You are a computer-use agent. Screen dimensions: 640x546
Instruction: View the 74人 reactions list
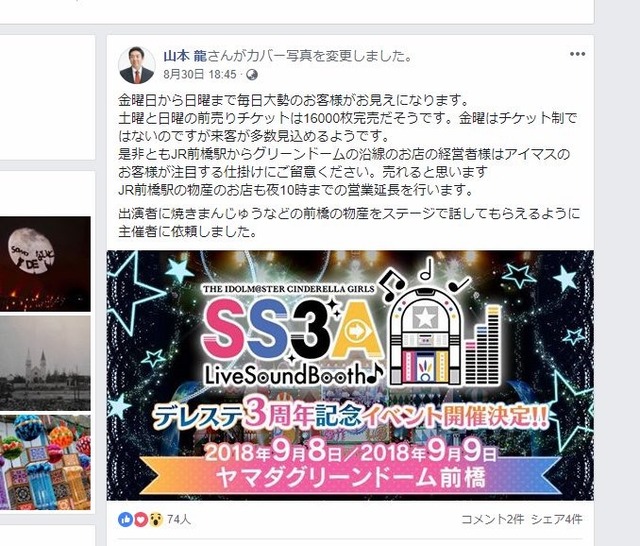click(179, 519)
